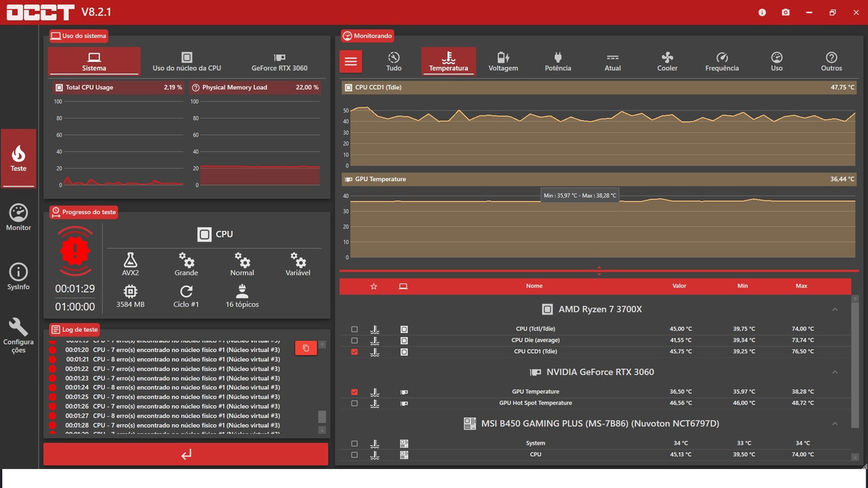The height and width of the screenshot is (488, 868).
Task: Click the Total CPU Usage graph header
Action: click(118, 87)
